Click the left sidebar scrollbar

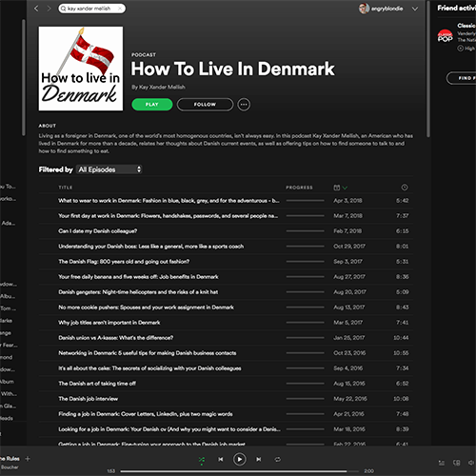(x=24, y=78)
